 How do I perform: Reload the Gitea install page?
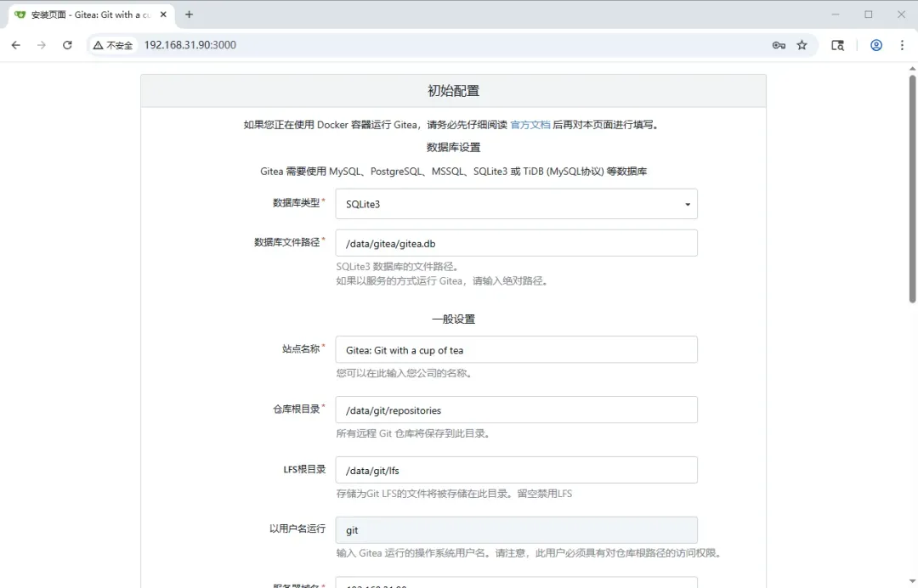coord(67,45)
